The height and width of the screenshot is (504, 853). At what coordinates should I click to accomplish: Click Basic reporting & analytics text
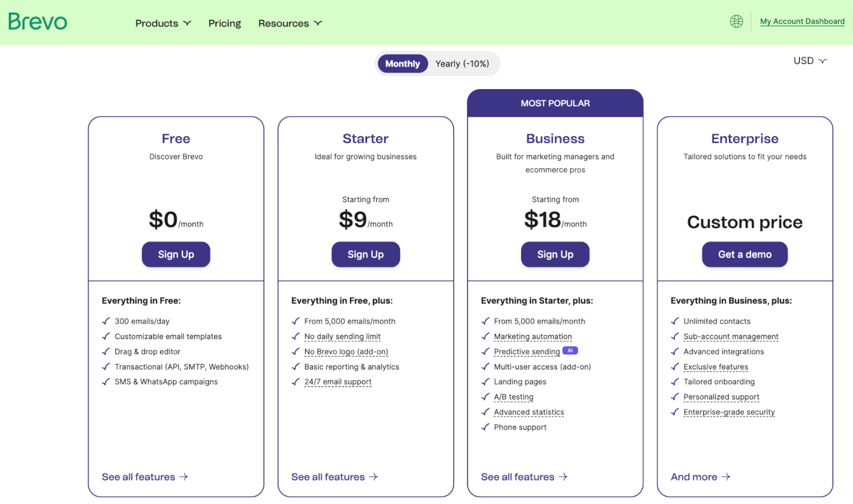pyautogui.click(x=352, y=367)
